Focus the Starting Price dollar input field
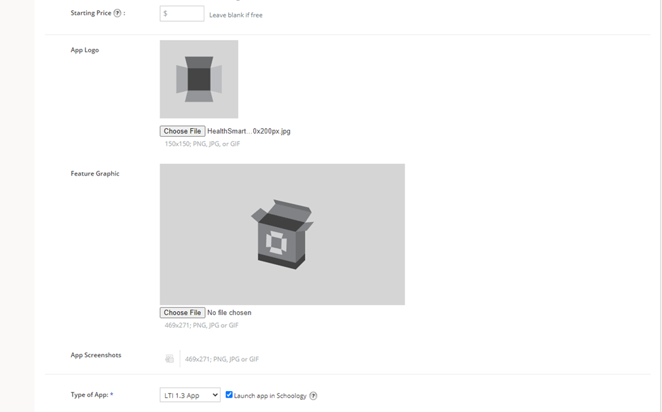The width and height of the screenshot is (662, 412). point(182,14)
